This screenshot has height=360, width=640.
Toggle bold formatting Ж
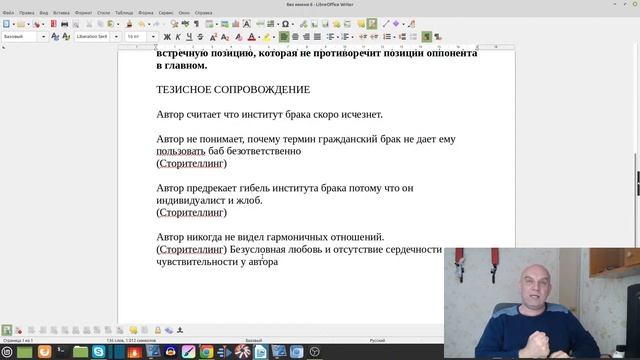click(x=167, y=37)
